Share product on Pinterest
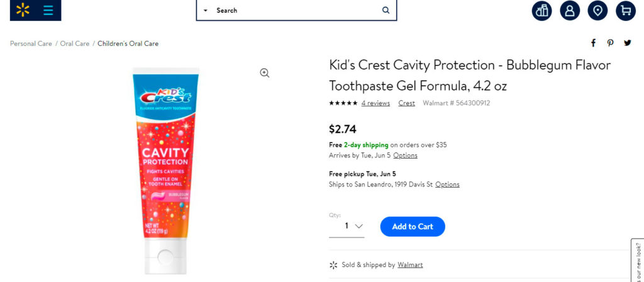The height and width of the screenshot is (282, 644). tap(610, 43)
